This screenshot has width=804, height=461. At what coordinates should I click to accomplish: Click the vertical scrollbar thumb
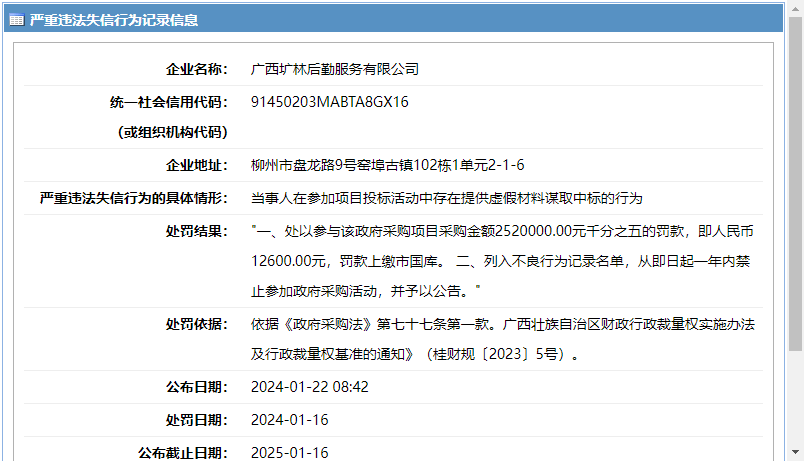click(x=795, y=184)
